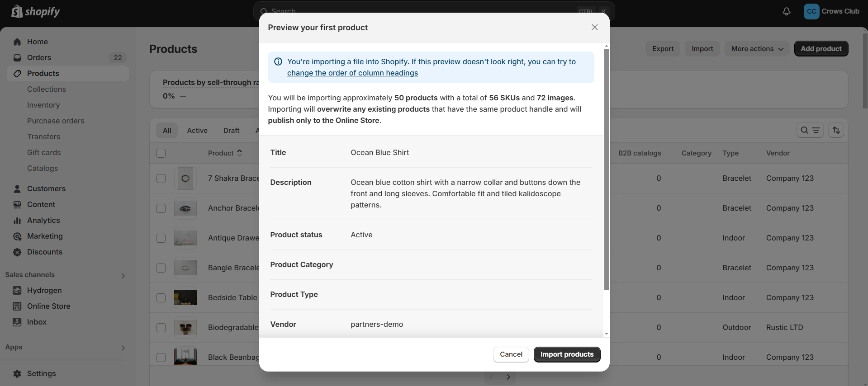
Task: Click the search and filter icon button
Action: click(810, 130)
